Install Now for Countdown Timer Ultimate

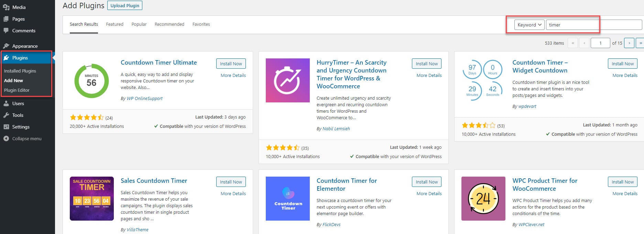pos(231,64)
